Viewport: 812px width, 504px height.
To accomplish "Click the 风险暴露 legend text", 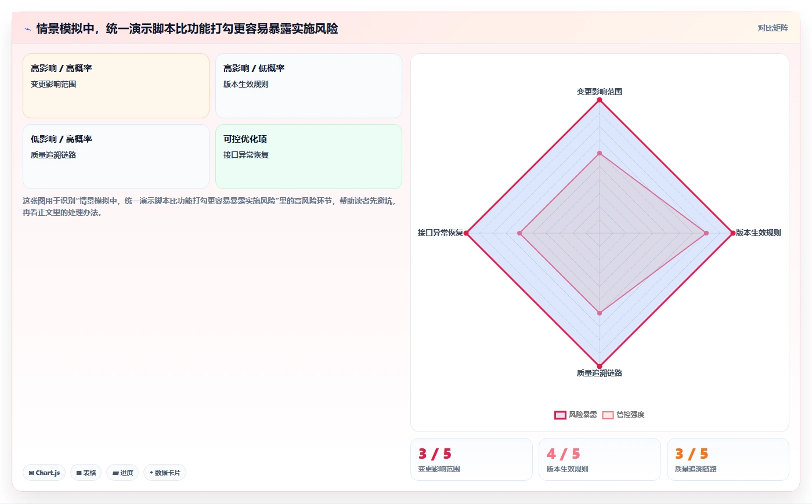I will (583, 415).
